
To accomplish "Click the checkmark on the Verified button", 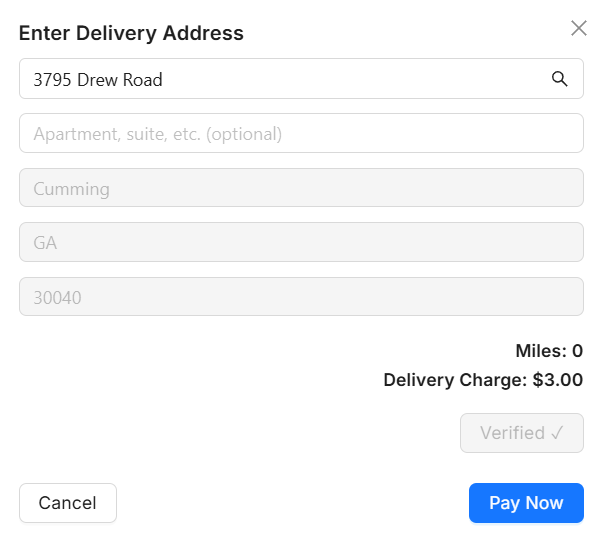I will click(558, 433).
